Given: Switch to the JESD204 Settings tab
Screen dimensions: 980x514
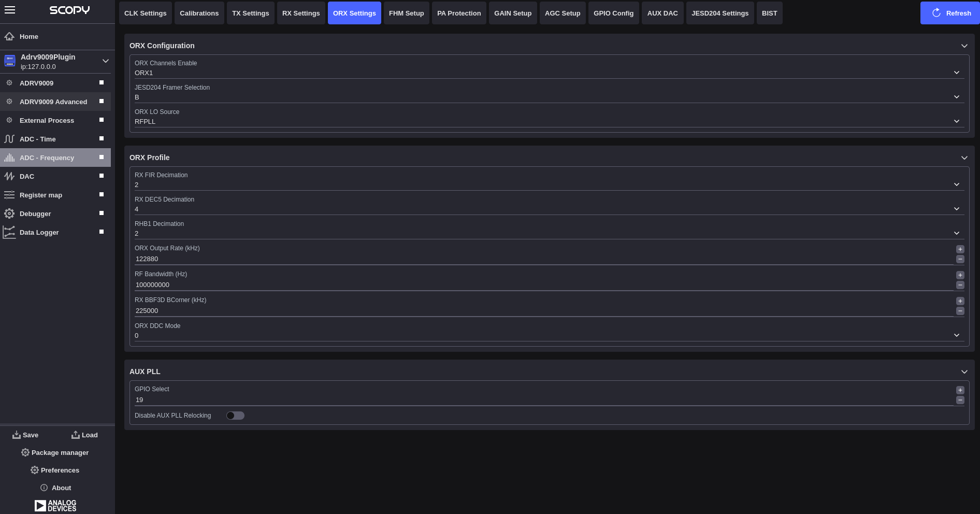Looking at the screenshot, I should click(719, 13).
